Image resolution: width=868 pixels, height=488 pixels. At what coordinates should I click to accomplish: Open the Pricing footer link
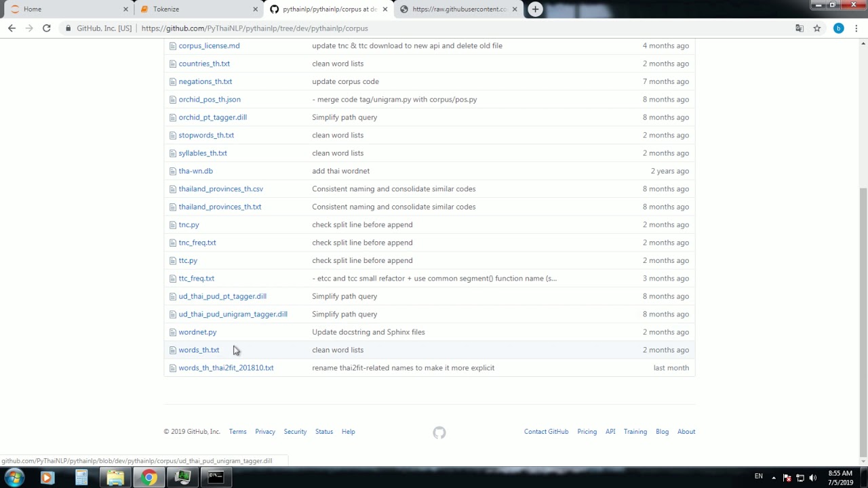(587, 432)
